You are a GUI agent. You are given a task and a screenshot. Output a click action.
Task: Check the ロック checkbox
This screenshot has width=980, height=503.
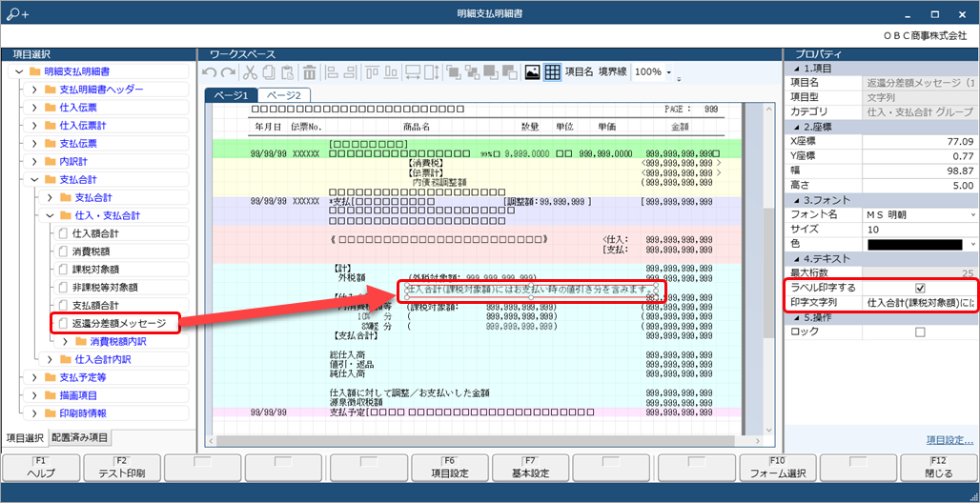pos(919,332)
